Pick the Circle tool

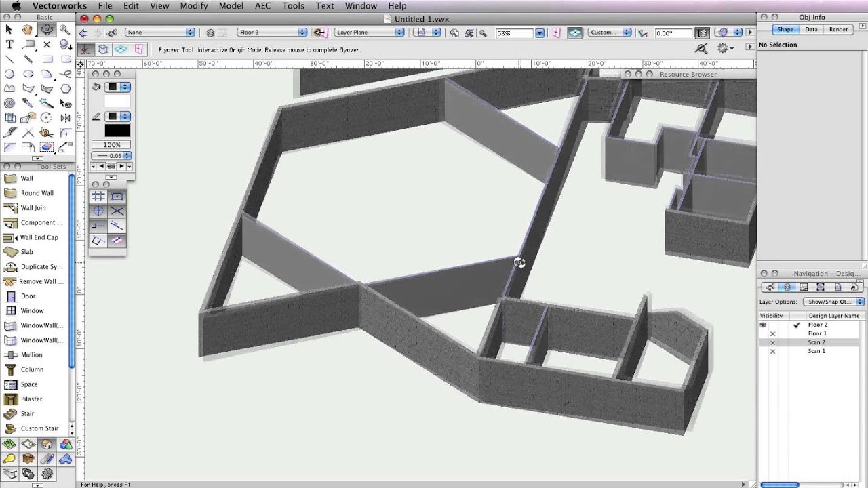pos(9,74)
